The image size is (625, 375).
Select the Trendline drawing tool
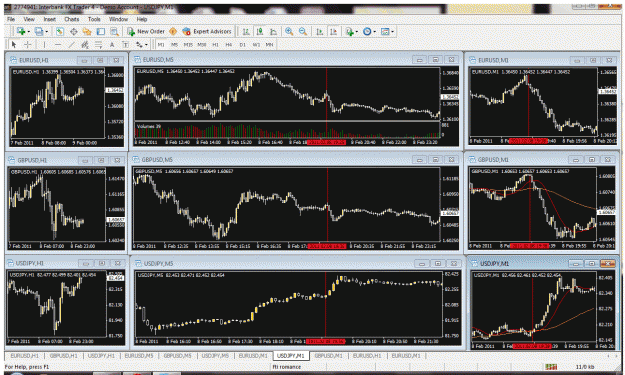[71, 45]
